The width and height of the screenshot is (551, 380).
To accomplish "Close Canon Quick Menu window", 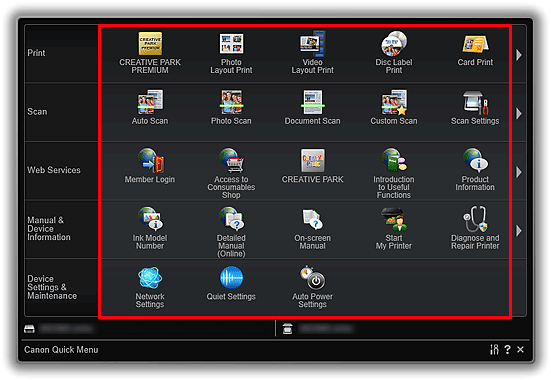I will coord(520,349).
